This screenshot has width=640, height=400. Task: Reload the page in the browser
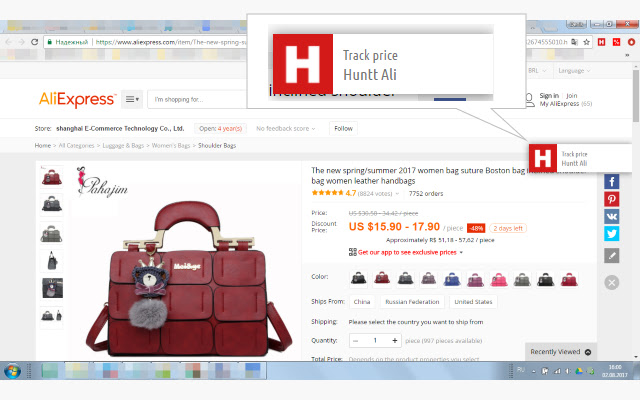[35, 42]
